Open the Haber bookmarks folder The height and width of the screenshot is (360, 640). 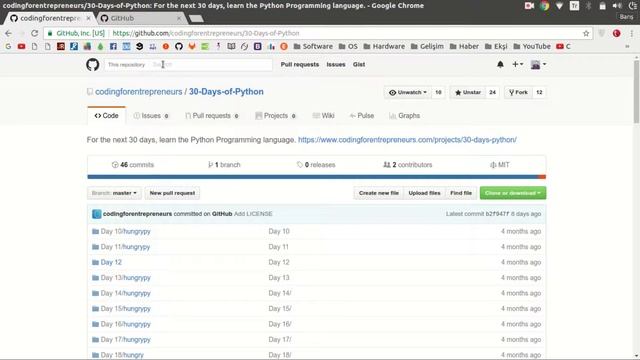[x=464, y=47]
